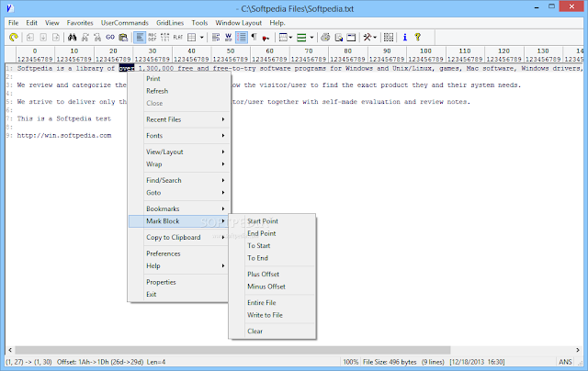Select End Point in Mark Block submenu

coord(272,233)
